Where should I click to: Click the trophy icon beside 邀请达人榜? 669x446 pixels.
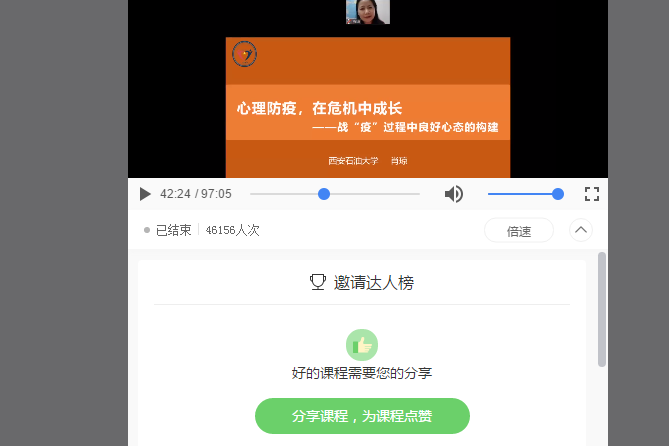tap(318, 283)
